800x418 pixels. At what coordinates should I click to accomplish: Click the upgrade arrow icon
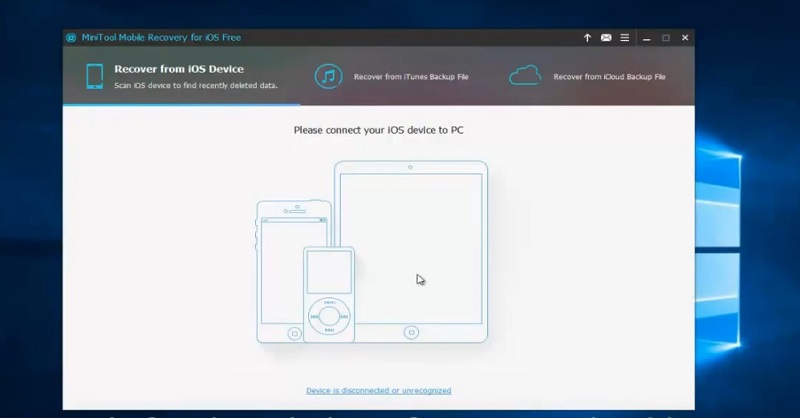click(x=587, y=38)
